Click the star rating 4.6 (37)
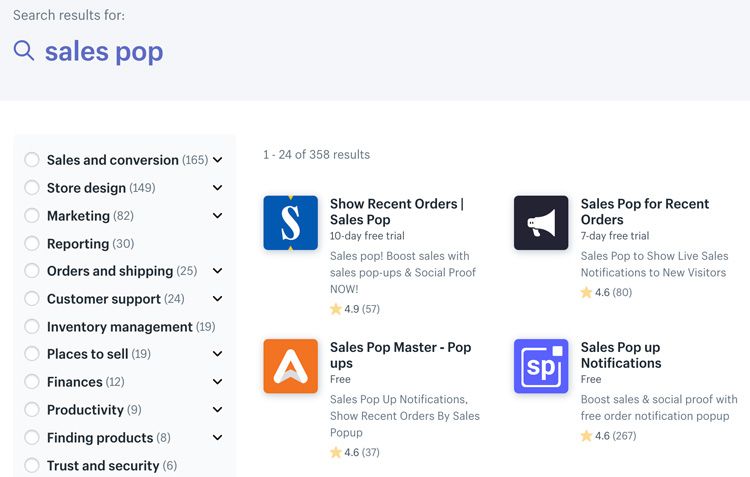750x477 pixels. pos(355,453)
